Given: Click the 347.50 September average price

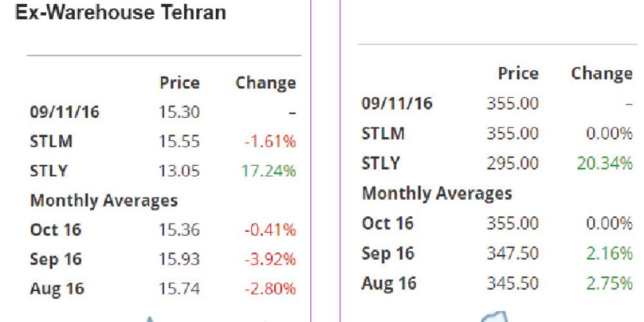Looking at the screenshot, I should coord(512,253).
